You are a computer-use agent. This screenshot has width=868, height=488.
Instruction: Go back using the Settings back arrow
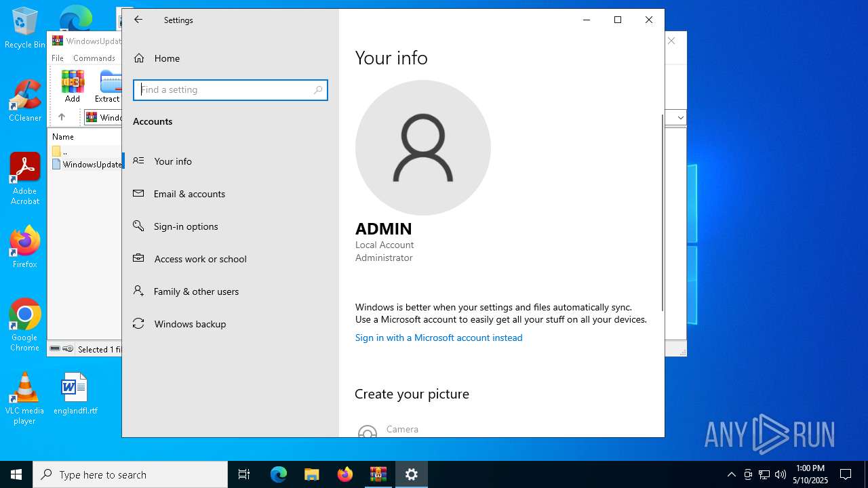tap(138, 20)
